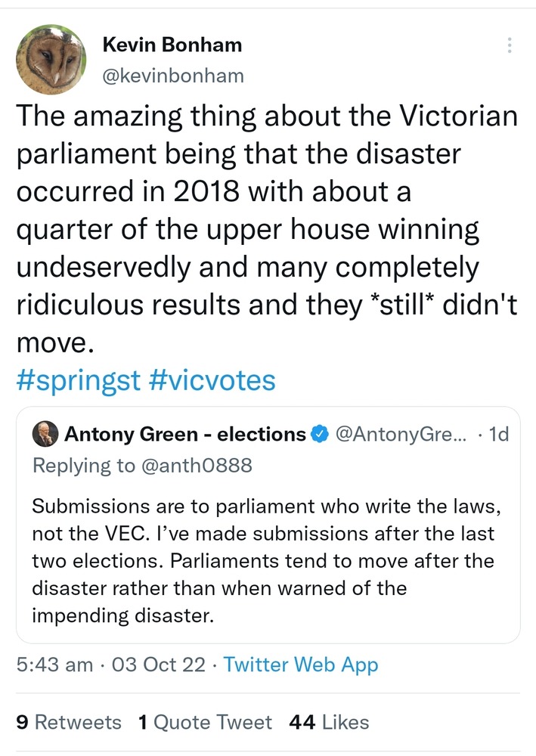
Task: Click Kevin Bonham display name
Action: pos(172,46)
